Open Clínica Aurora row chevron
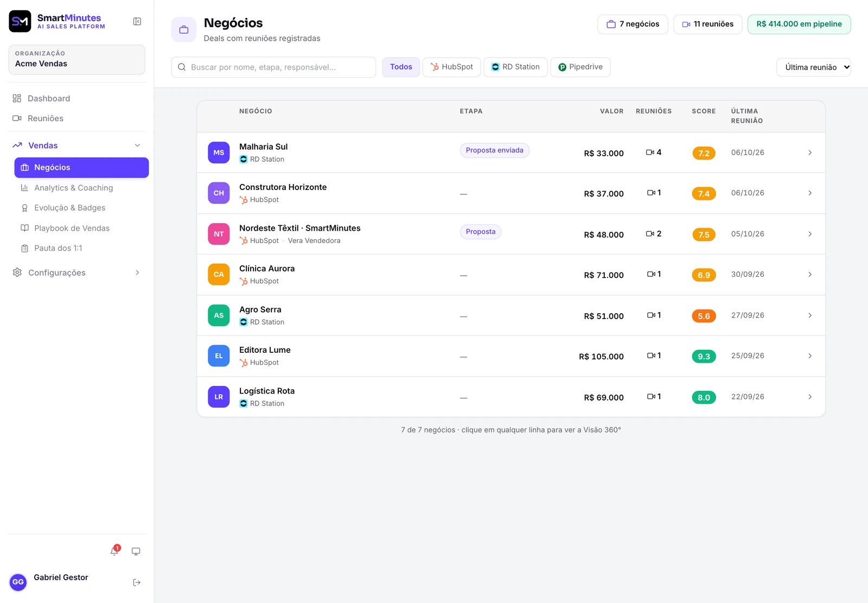The width and height of the screenshot is (868, 603). click(x=810, y=275)
